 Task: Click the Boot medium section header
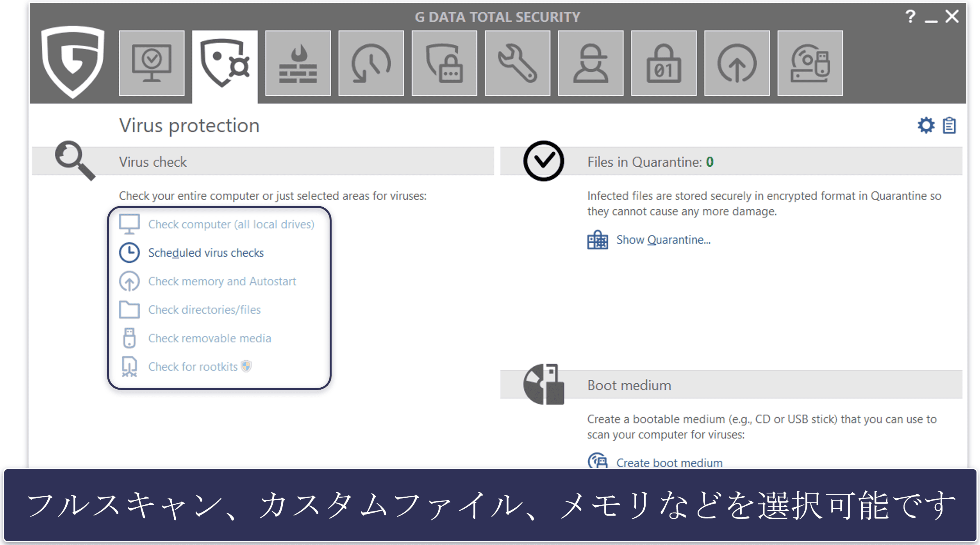pos(731,385)
